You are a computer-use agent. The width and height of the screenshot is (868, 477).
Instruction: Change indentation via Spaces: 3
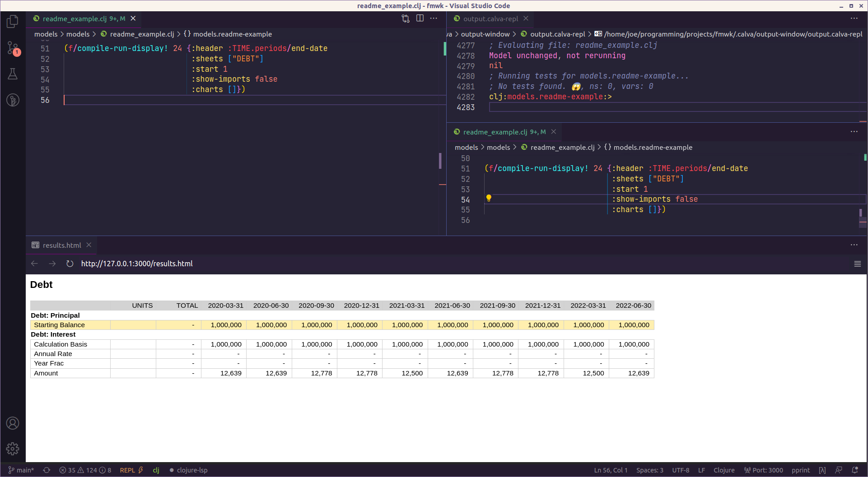tap(650, 470)
